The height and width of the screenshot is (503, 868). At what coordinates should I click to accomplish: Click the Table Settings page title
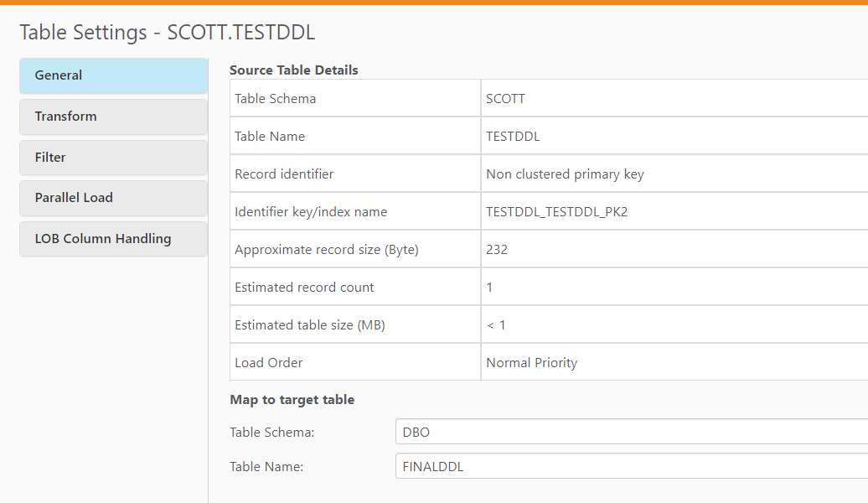point(167,33)
